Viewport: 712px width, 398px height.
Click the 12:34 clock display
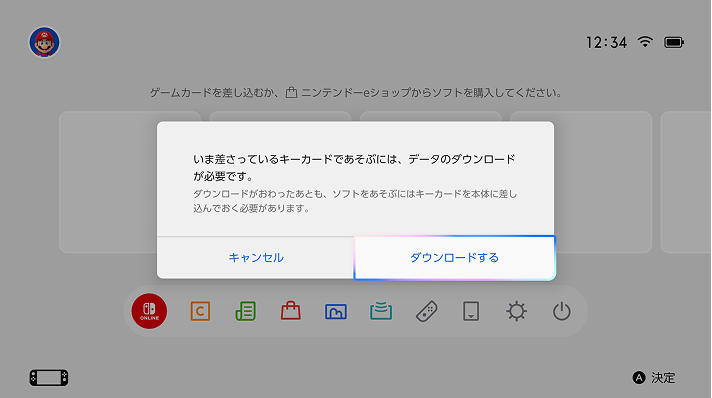(x=606, y=43)
